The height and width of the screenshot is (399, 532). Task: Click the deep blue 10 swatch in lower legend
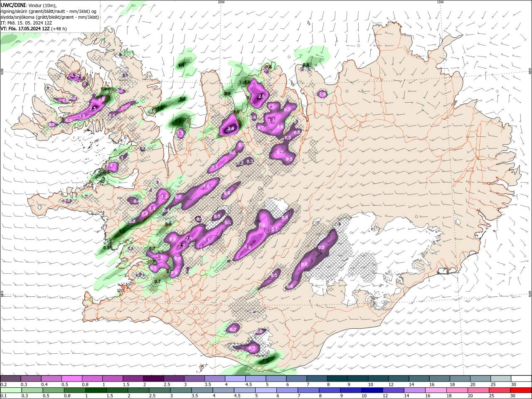click(372, 390)
